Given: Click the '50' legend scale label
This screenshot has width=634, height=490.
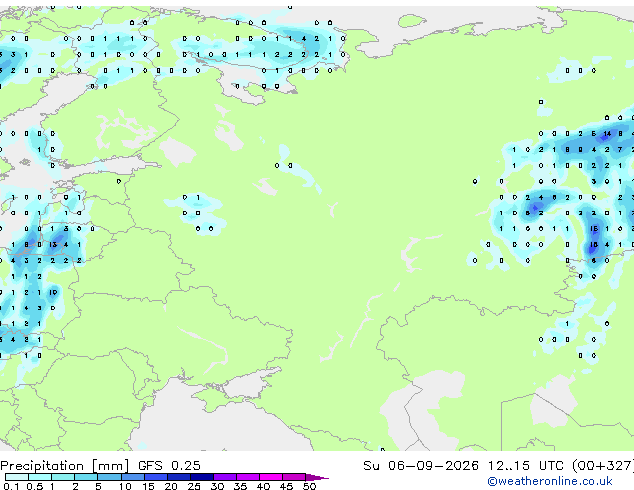Looking at the screenshot, I should pyautogui.click(x=310, y=486).
